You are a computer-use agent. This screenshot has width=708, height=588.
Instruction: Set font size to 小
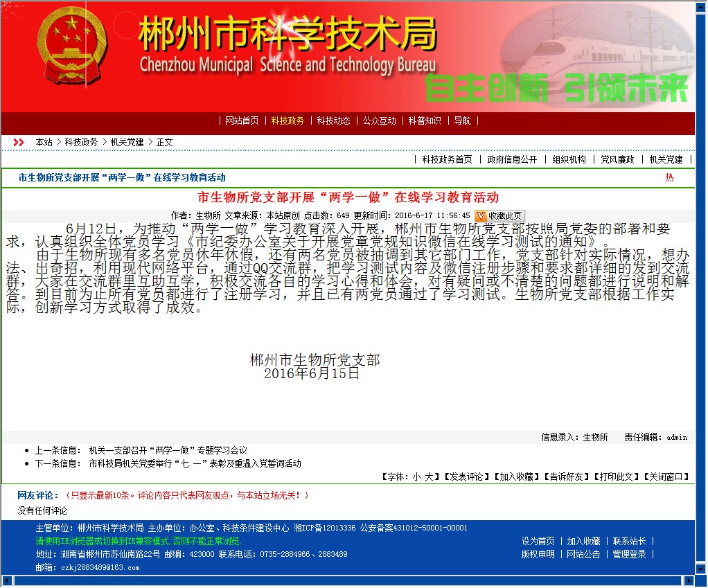(x=416, y=477)
